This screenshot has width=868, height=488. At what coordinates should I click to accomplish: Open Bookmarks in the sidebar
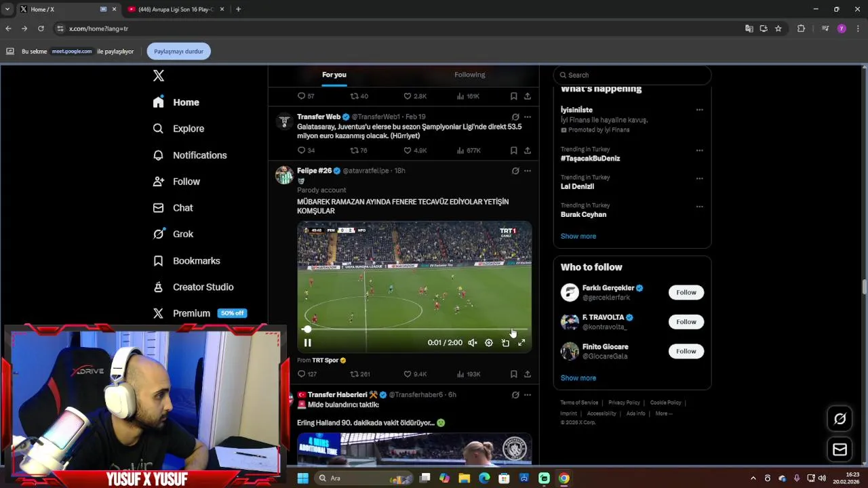pos(186,261)
